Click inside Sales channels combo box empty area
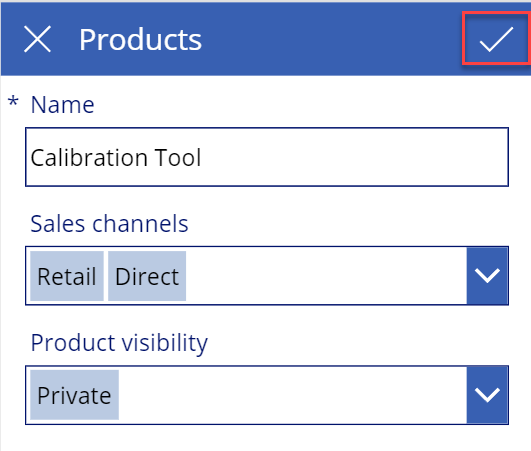 [325, 276]
